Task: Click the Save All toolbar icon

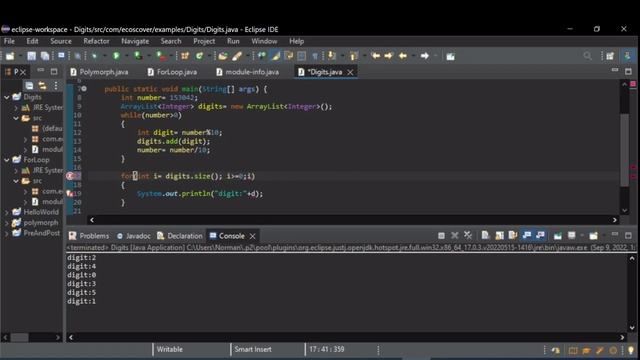Action: coord(44,56)
